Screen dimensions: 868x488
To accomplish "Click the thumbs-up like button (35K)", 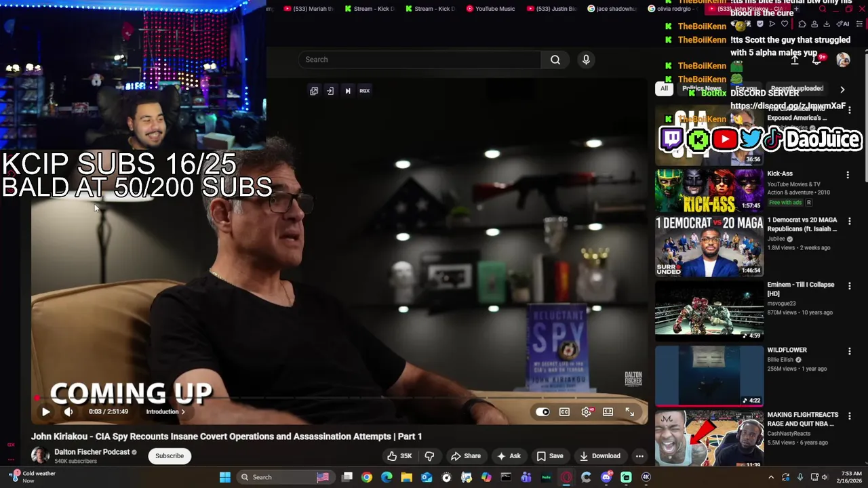I will pos(399,456).
